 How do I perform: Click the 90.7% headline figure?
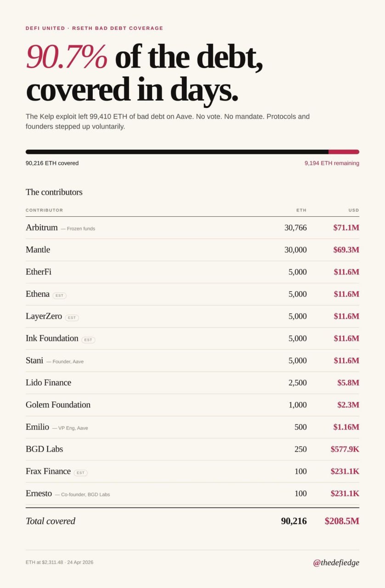pos(67,57)
